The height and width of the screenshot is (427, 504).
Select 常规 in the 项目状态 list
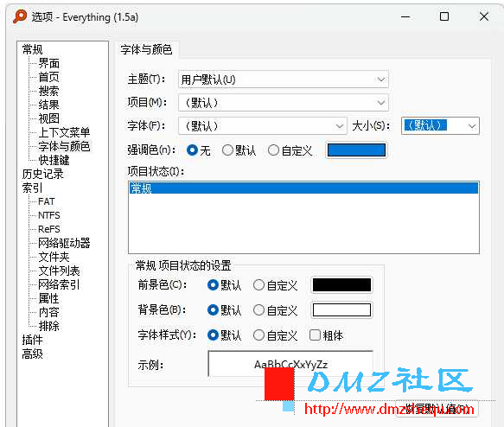click(x=303, y=188)
